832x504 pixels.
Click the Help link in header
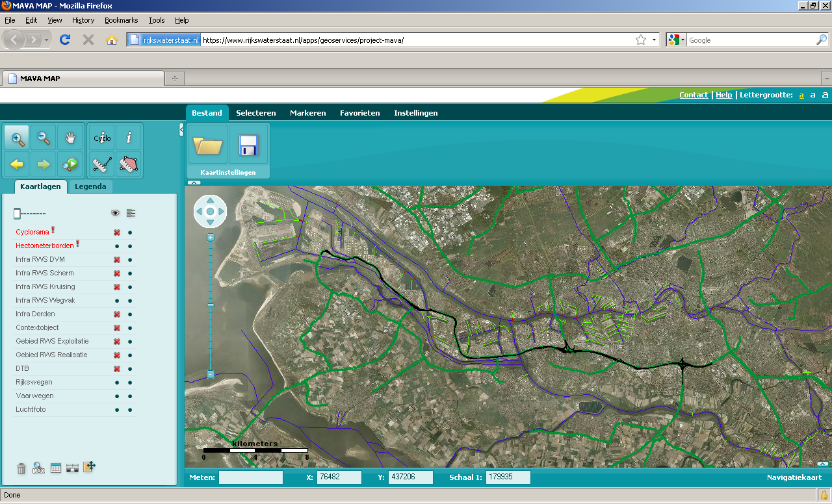723,95
